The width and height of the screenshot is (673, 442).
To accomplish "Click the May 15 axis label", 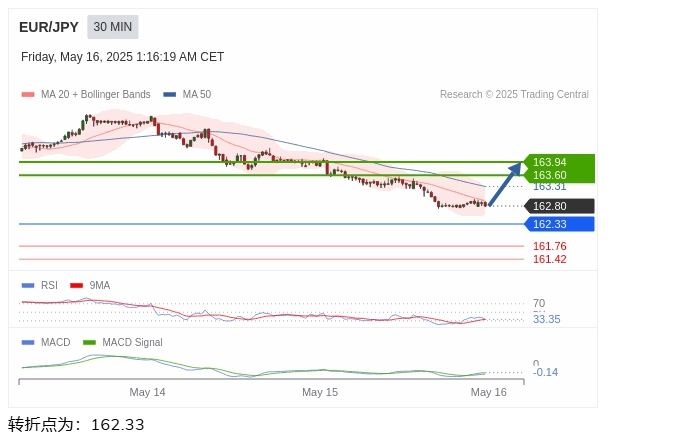I will (x=320, y=392).
